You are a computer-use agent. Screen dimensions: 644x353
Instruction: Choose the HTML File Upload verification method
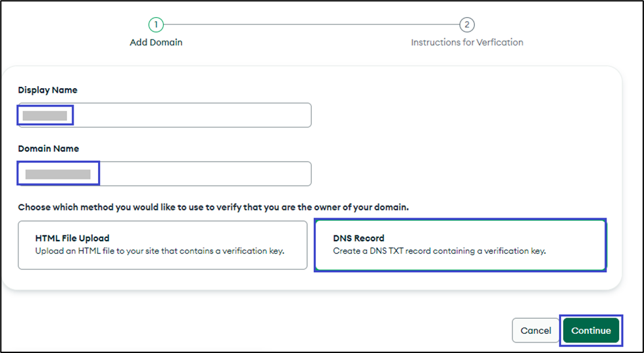pos(162,245)
